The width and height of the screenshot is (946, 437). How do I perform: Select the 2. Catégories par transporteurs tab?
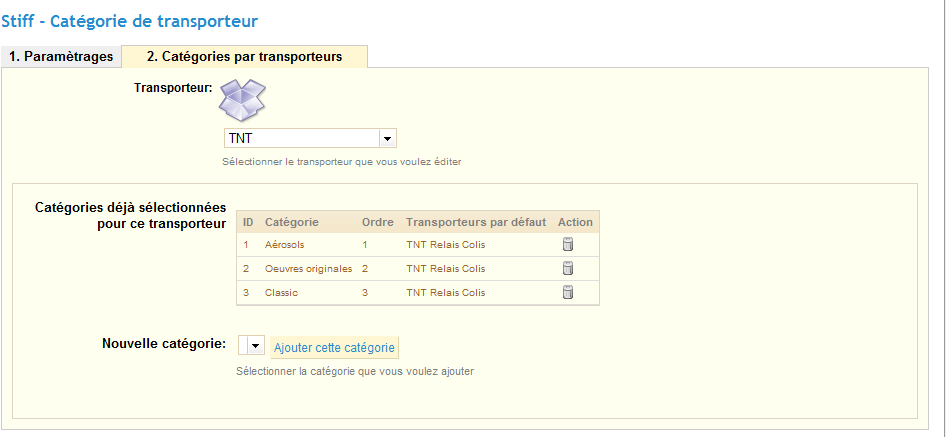pyautogui.click(x=245, y=57)
